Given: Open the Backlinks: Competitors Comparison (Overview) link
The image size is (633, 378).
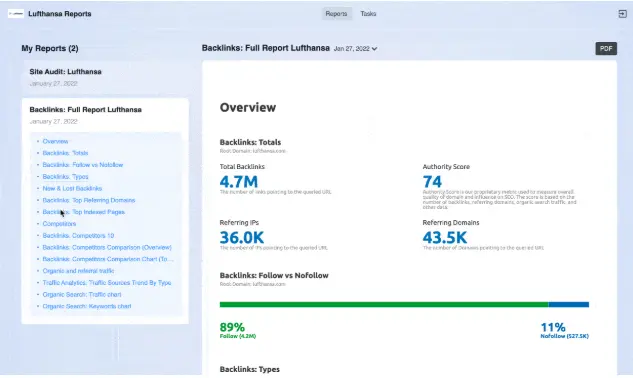Looking at the screenshot, I should (x=107, y=247).
